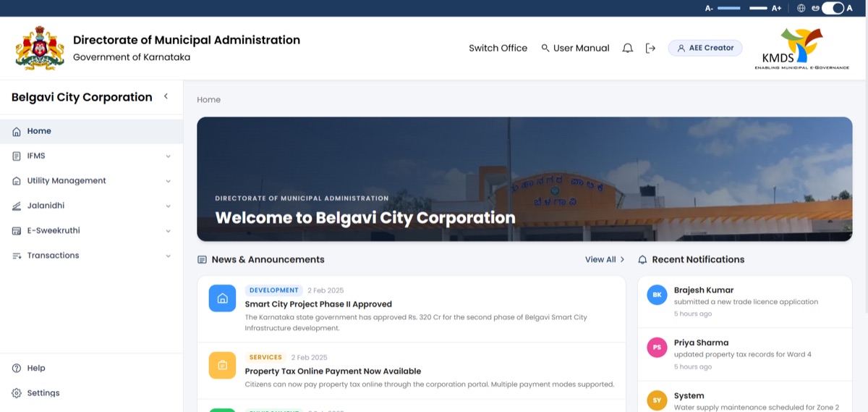The height and width of the screenshot is (412, 868).
Task: Select the globe language icon
Action: (x=801, y=8)
